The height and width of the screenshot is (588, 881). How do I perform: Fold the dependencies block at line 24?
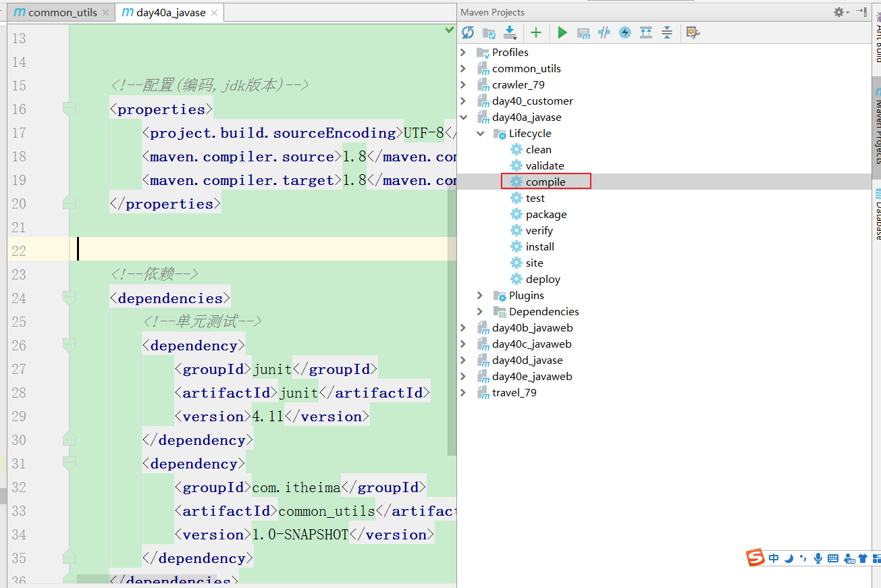pyautogui.click(x=69, y=298)
